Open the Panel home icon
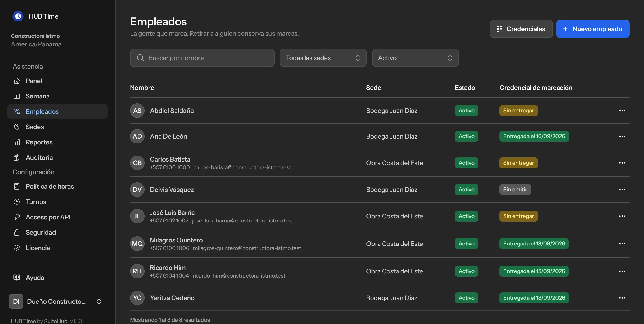Screen dimensions: 644x324 click(x=17, y=81)
